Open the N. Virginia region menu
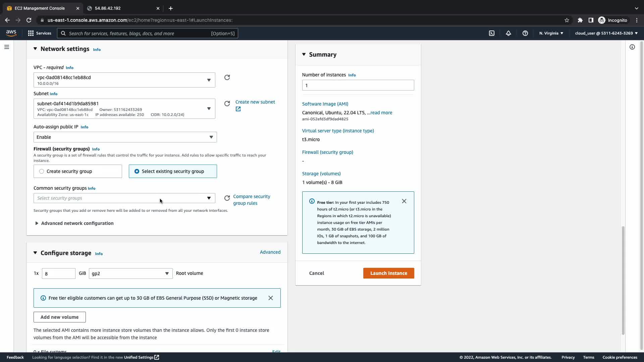Viewport: 644px width, 362px height. click(551, 33)
